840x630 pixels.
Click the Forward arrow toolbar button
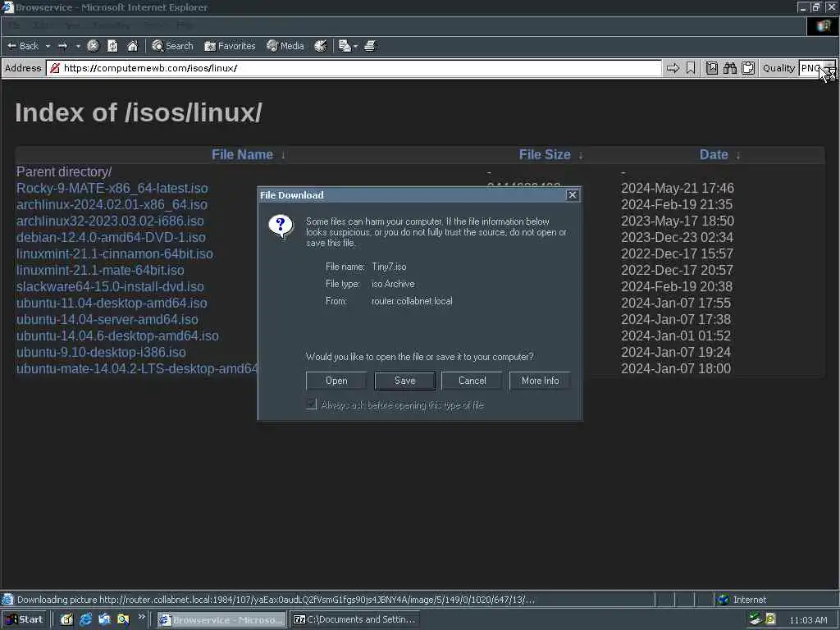click(62, 46)
